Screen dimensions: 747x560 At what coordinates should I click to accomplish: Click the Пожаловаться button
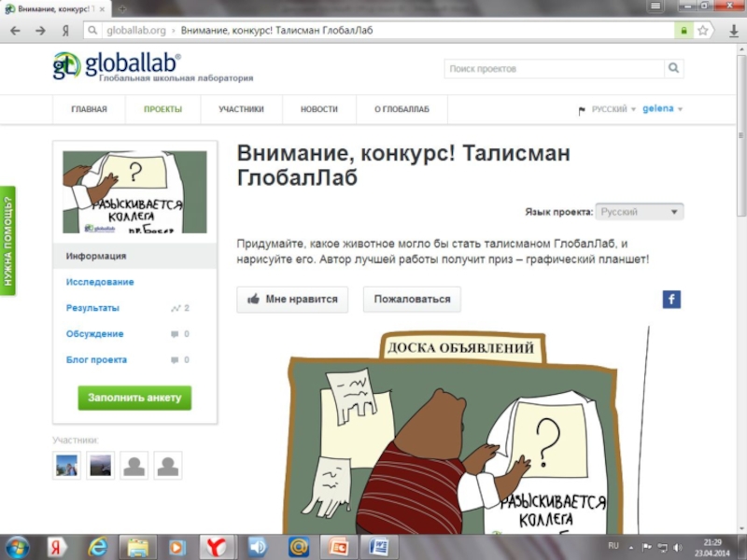412,300
